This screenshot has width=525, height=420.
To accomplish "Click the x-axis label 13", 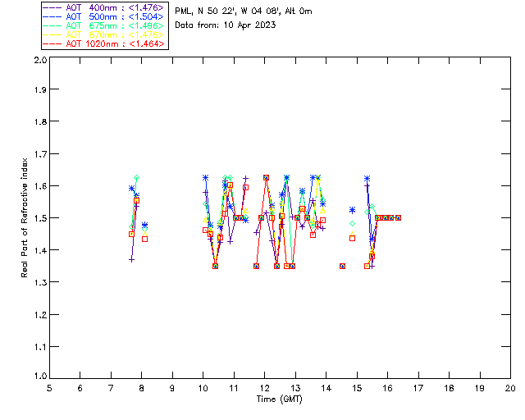I will [x=295, y=388].
